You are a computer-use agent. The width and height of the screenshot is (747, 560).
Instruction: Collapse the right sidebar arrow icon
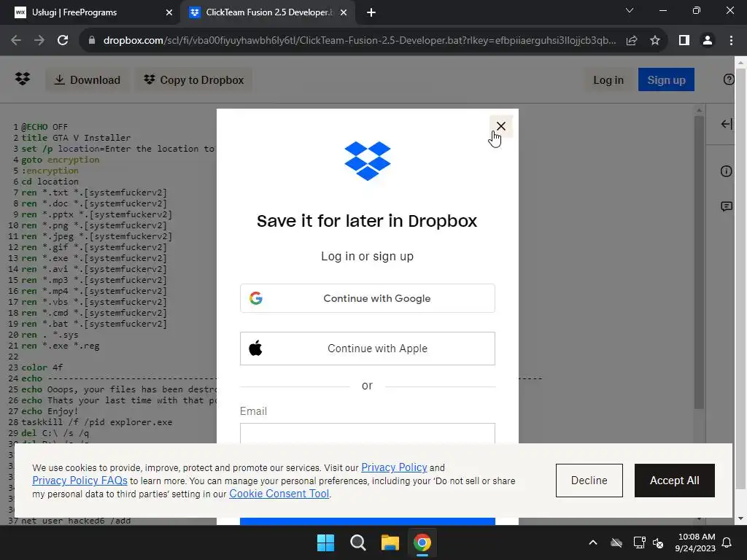726,124
